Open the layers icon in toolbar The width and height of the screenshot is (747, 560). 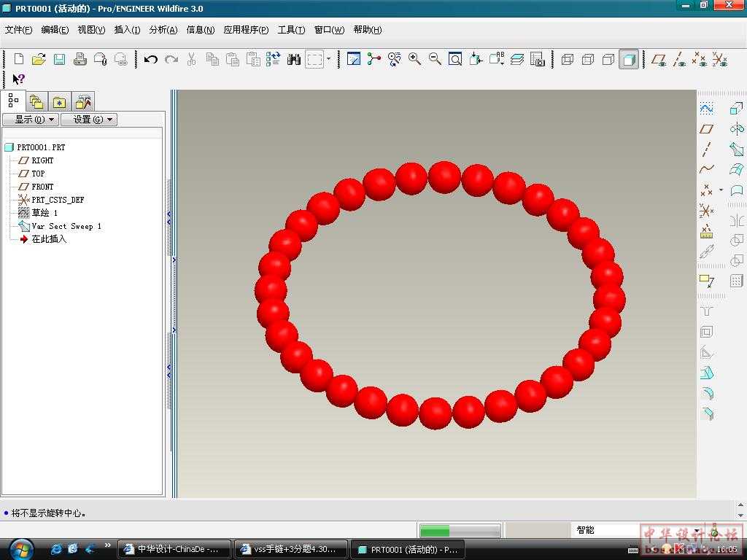(x=517, y=59)
